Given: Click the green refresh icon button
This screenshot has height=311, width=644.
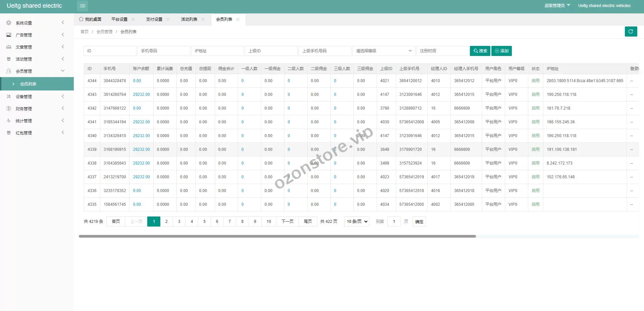Looking at the screenshot, I should coord(631,32).
